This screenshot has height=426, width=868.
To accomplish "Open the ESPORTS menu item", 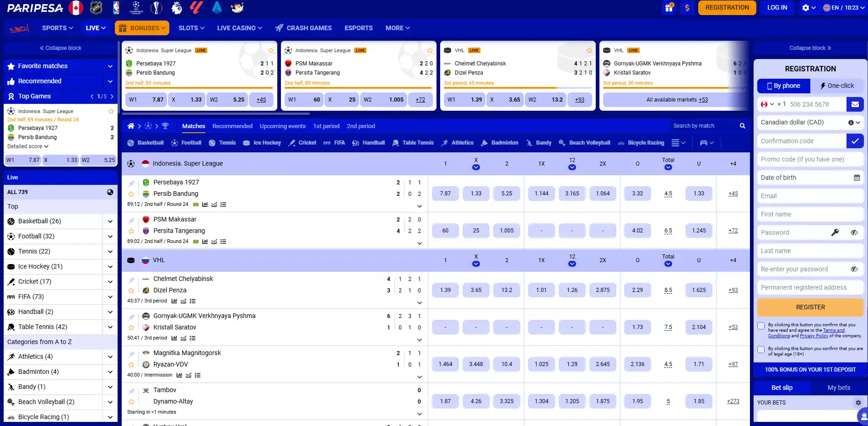I will click(x=359, y=28).
